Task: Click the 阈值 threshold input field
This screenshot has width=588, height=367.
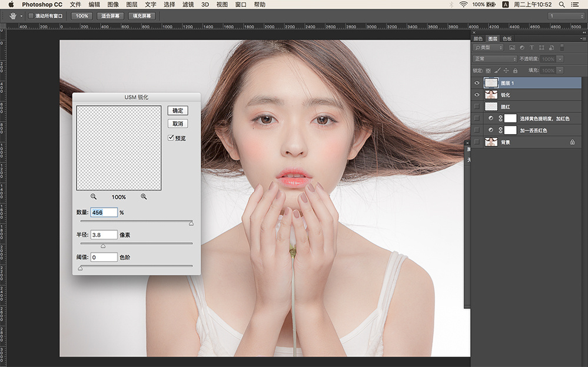Action: [x=104, y=257]
